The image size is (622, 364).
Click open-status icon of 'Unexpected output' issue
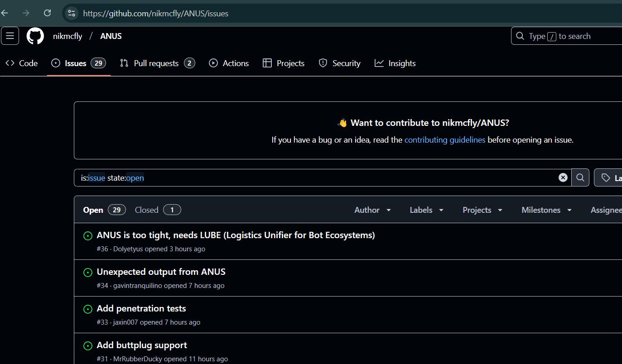(x=88, y=273)
